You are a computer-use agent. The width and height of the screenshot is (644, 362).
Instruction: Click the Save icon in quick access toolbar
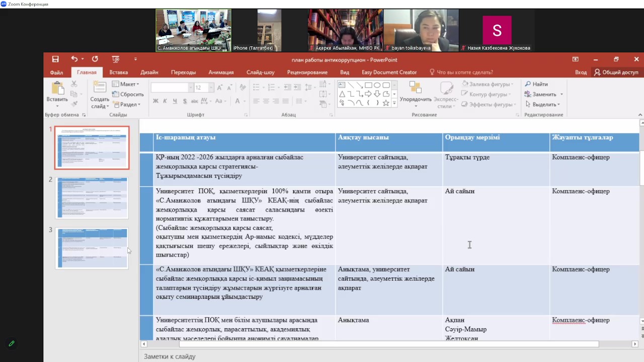pyautogui.click(x=55, y=59)
